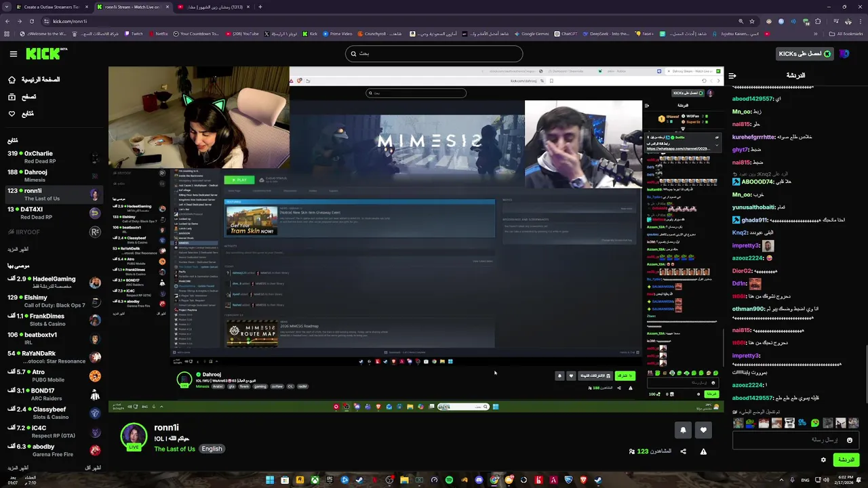Screen dimensions: 868x488
Task: Open Spotify from the taskbar
Action: pyautogui.click(x=449, y=480)
